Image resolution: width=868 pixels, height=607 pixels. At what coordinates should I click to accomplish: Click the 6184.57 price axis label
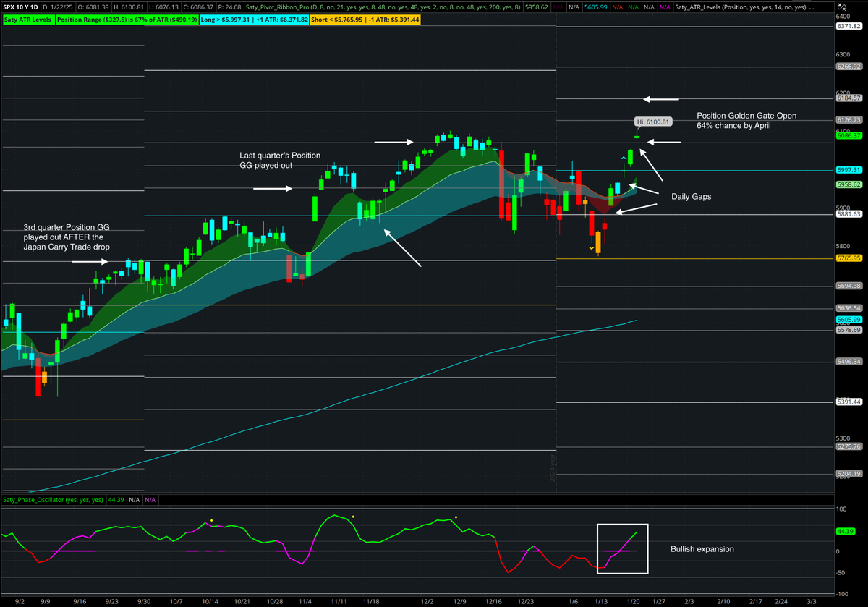coord(848,98)
